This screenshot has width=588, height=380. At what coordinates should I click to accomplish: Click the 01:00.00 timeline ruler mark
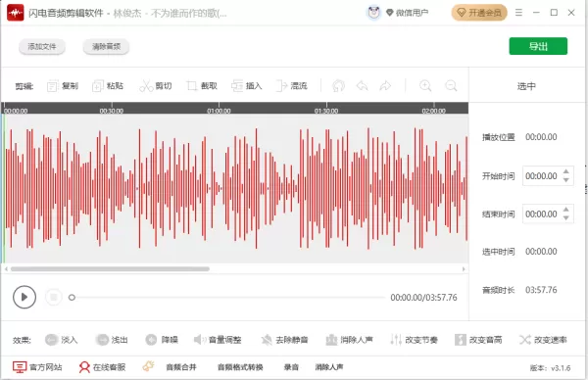coord(219,111)
